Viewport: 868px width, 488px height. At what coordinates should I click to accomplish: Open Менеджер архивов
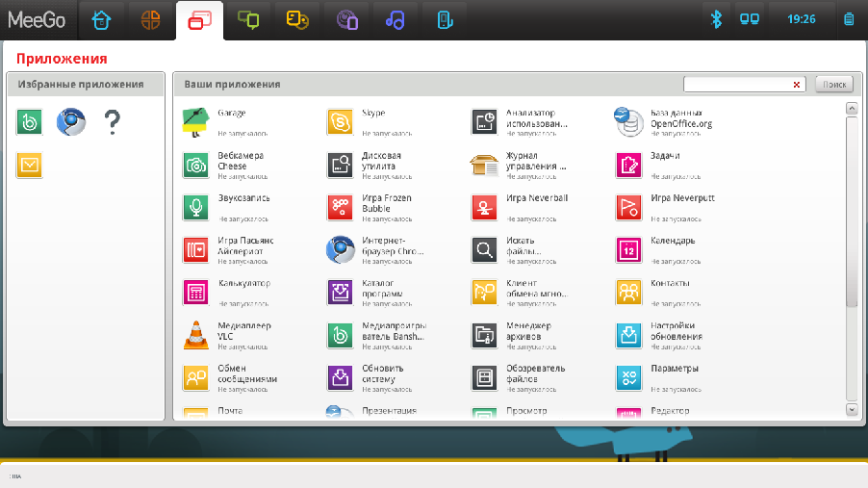tap(484, 335)
